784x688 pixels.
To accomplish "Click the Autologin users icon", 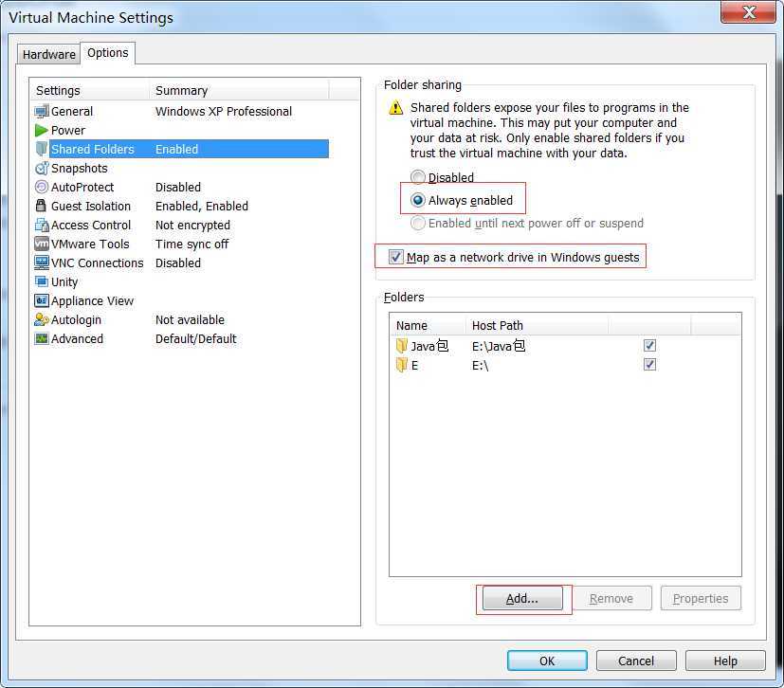I will [x=42, y=319].
